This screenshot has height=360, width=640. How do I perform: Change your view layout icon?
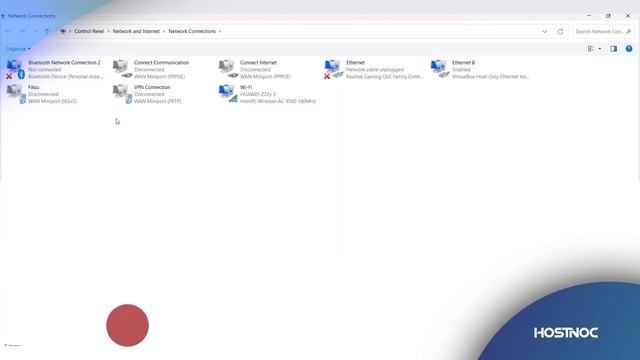[x=591, y=49]
